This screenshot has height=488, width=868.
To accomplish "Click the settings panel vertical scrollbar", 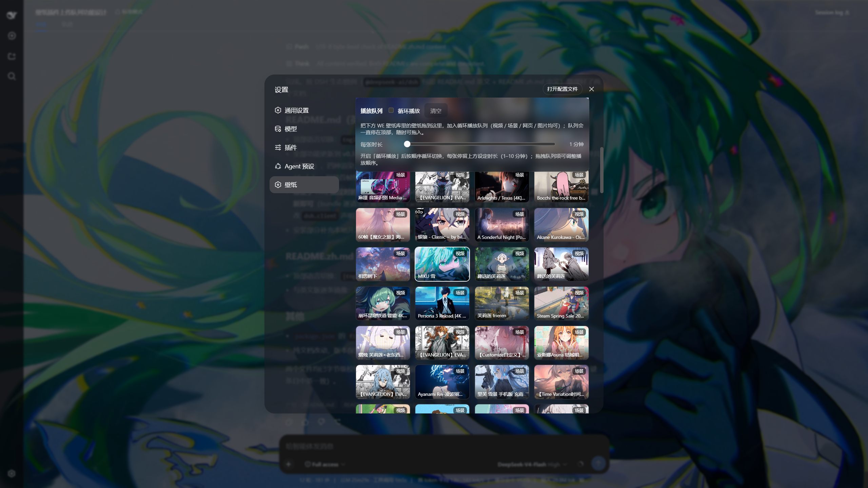I will [x=601, y=170].
